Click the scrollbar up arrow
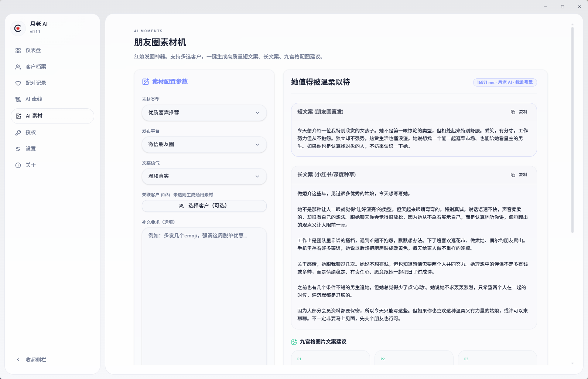 [x=572, y=24]
